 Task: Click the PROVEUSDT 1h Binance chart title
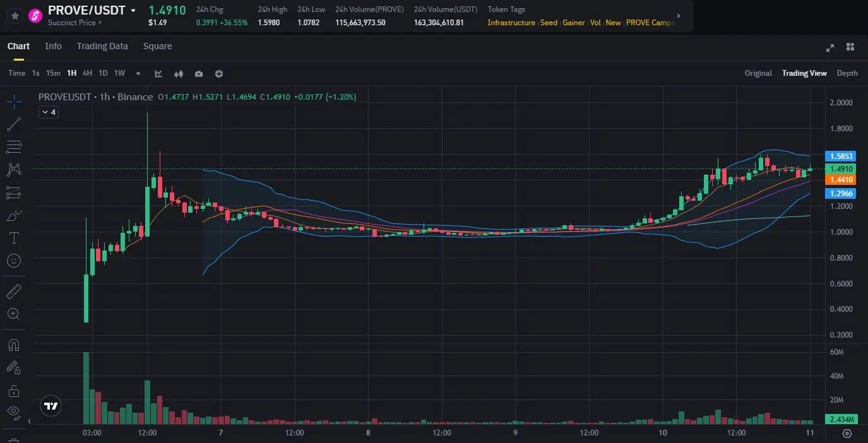click(x=95, y=97)
